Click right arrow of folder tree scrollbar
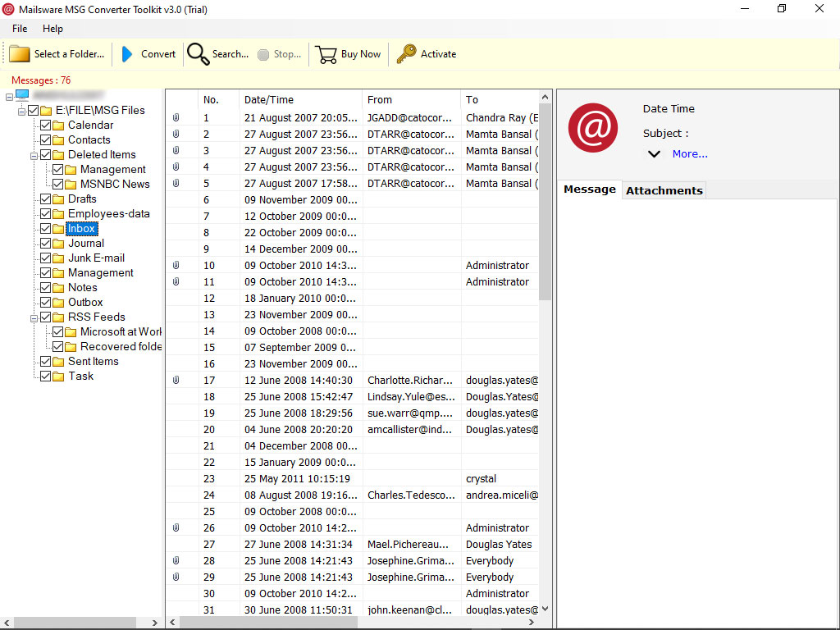 click(155, 623)
